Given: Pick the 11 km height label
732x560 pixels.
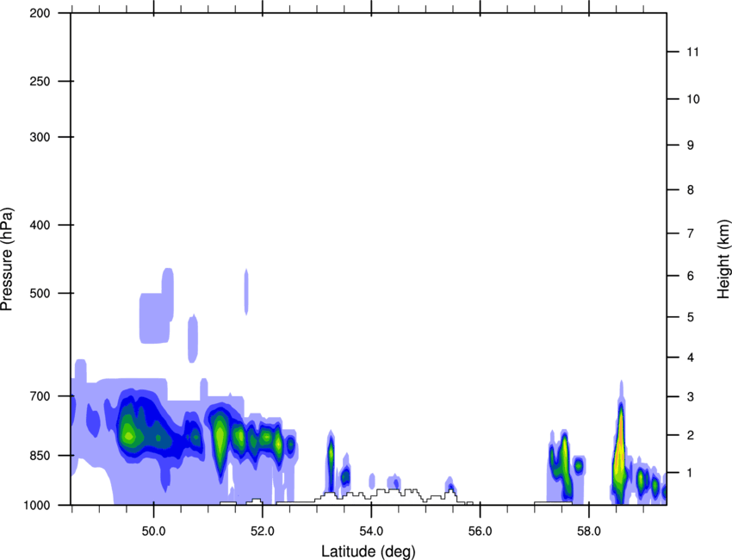Looking at the screenshot, I should point(692,52).
